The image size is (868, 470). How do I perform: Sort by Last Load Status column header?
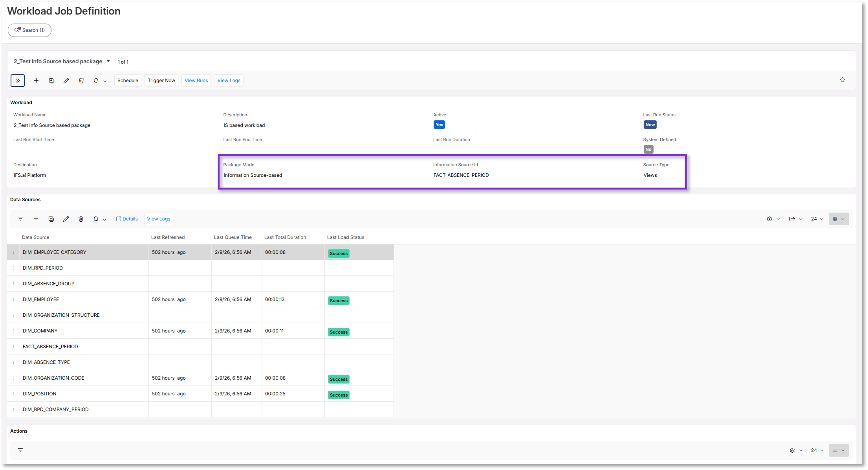click(345, 237)
